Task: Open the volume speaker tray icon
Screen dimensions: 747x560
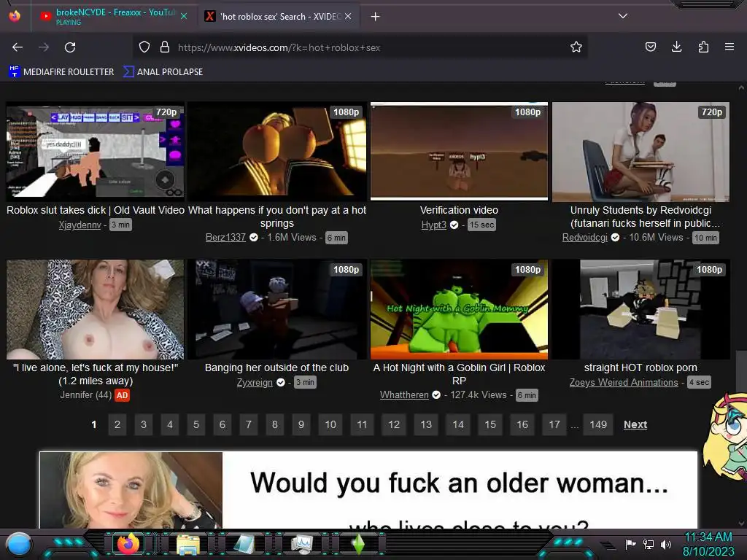Action: 666,544
